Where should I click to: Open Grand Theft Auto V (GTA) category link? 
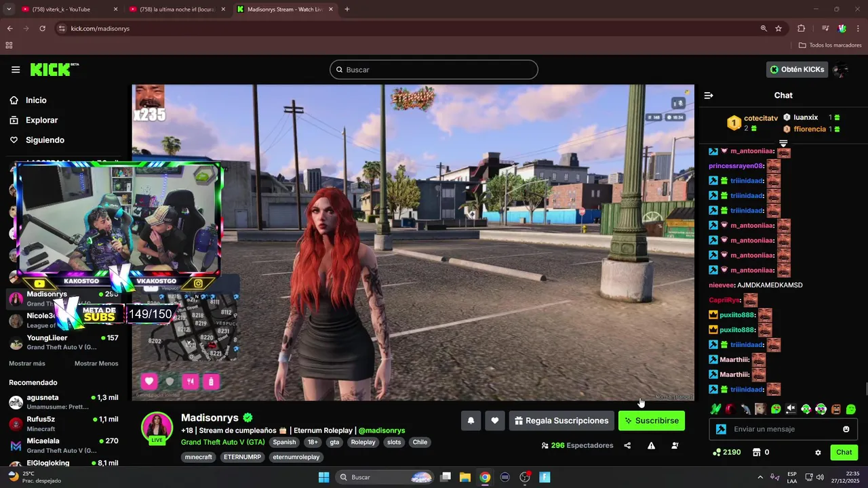(x=223, y=442)
